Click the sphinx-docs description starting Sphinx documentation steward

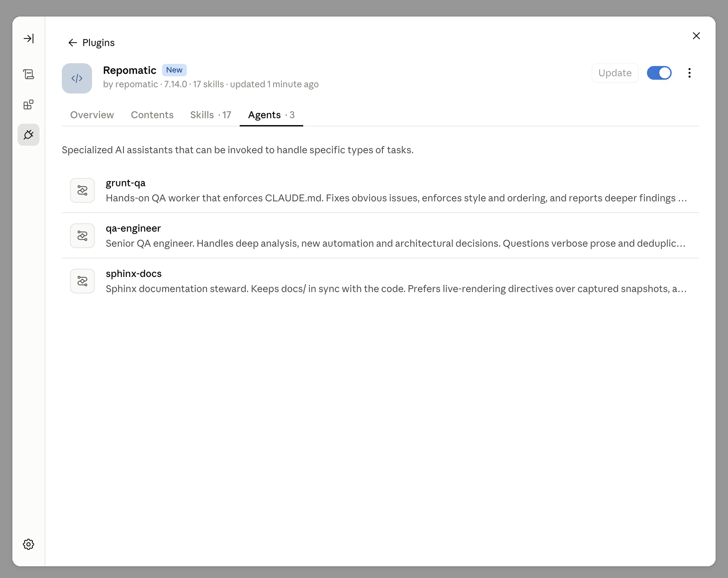pyautogui.click(x=396, y=289)
